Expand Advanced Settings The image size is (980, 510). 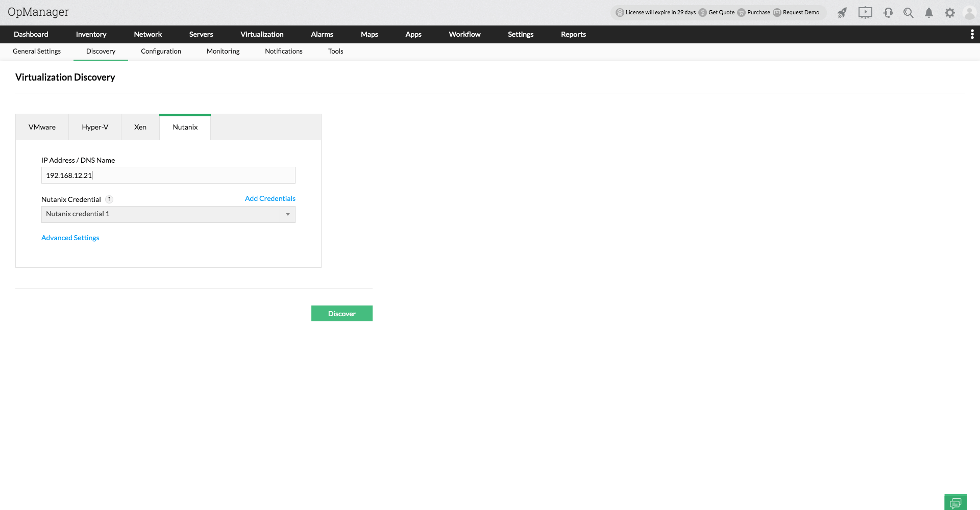click(70, 238)
